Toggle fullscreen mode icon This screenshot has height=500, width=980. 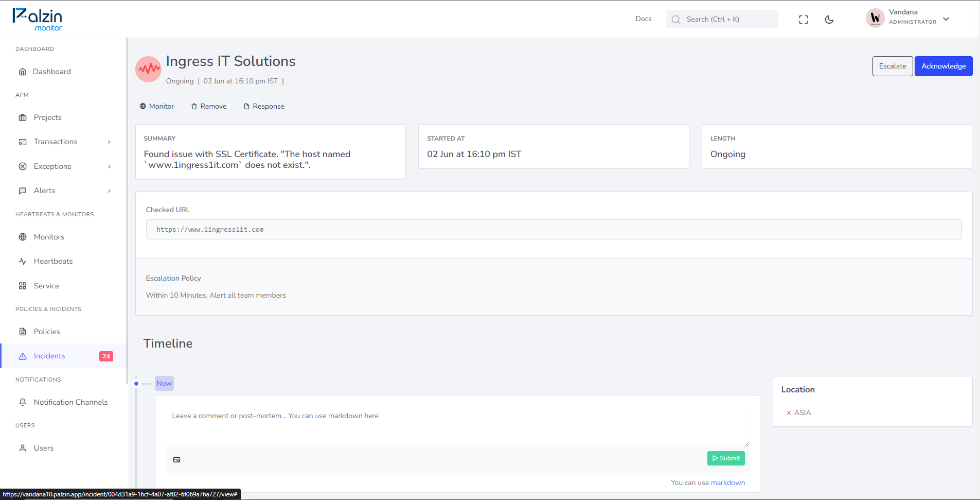(x=804, y=20)
